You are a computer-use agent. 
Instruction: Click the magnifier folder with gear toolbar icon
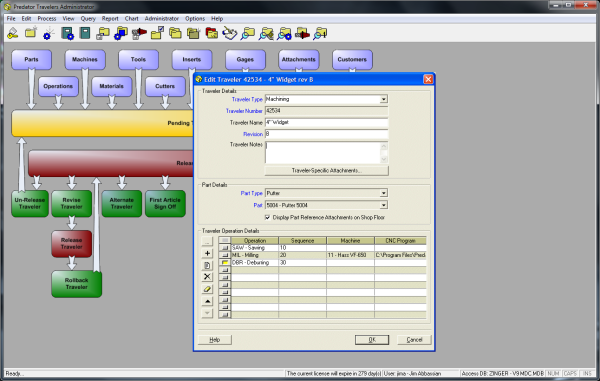pos(284,33)
